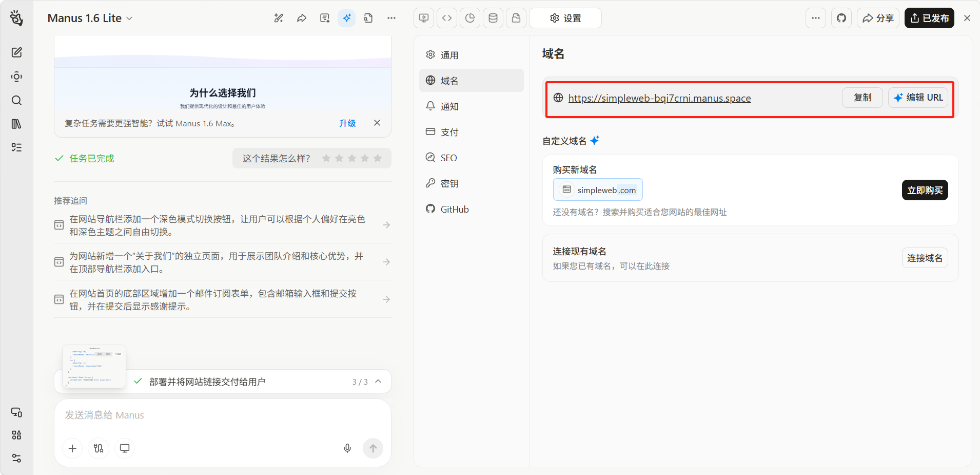The image size is (980, 475).
Task: Click the 立即购买 buy now button
Action: pyautogui.click(x=925, y=190)
